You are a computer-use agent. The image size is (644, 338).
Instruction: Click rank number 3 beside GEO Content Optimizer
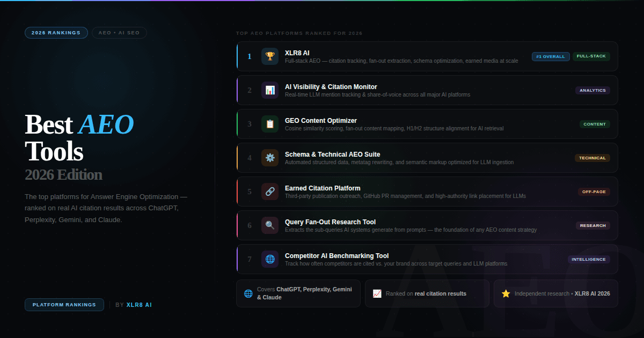249,124
